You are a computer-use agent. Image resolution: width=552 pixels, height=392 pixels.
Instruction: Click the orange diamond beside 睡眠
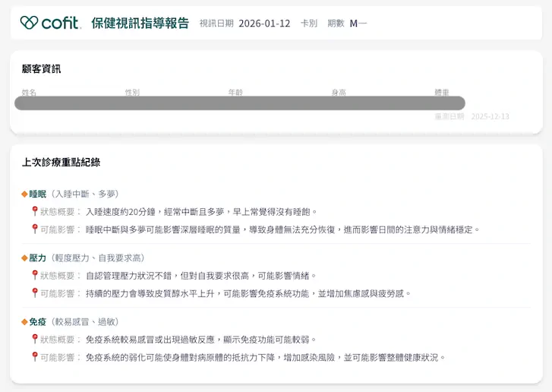(x=24, y=194)
